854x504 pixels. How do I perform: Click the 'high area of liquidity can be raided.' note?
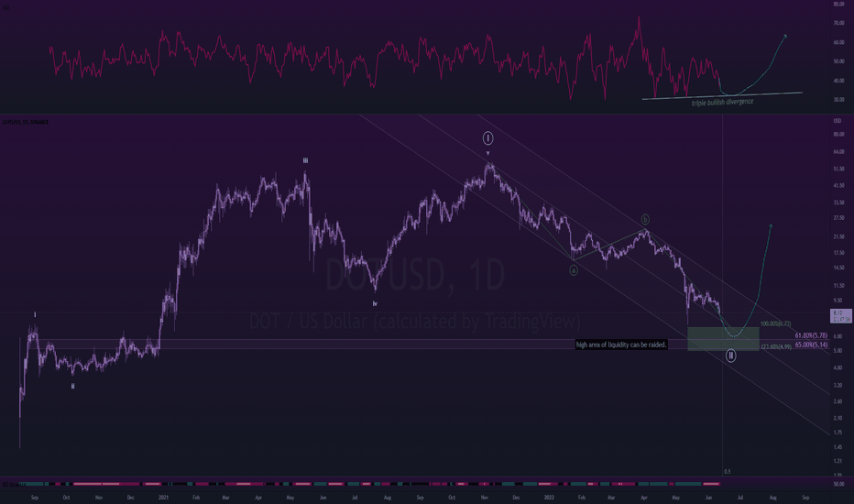click(x=621, y=345)
